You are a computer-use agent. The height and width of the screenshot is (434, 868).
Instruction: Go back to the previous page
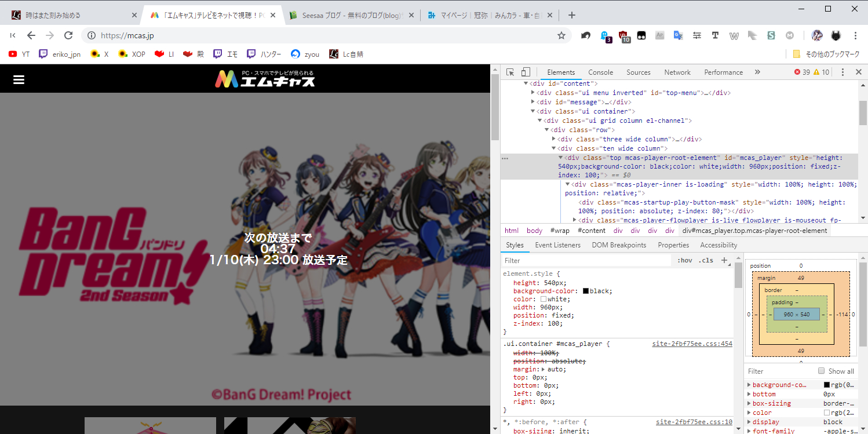pos(31,35)
